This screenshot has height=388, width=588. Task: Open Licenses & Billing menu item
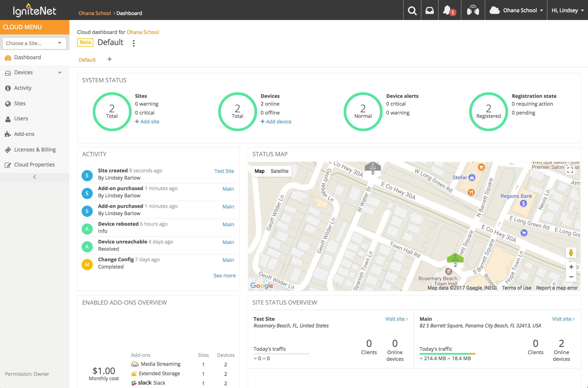click(x=35, y=150)
